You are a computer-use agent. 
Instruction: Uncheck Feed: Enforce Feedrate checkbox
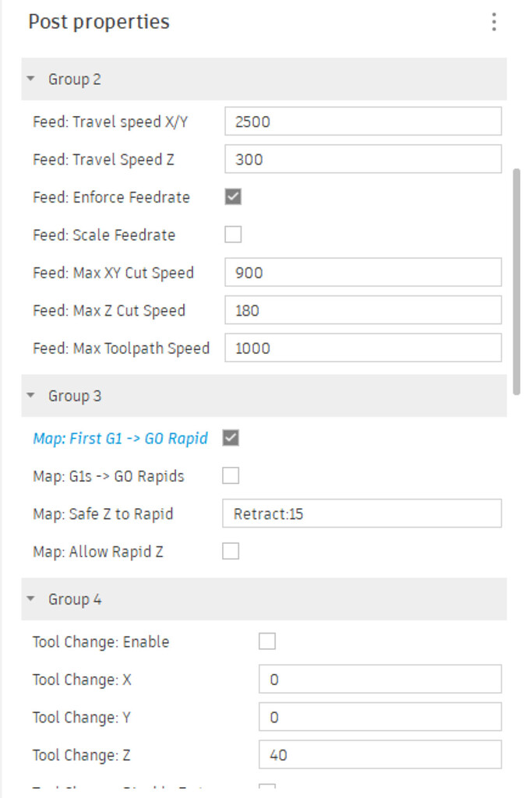click(233, 197)
